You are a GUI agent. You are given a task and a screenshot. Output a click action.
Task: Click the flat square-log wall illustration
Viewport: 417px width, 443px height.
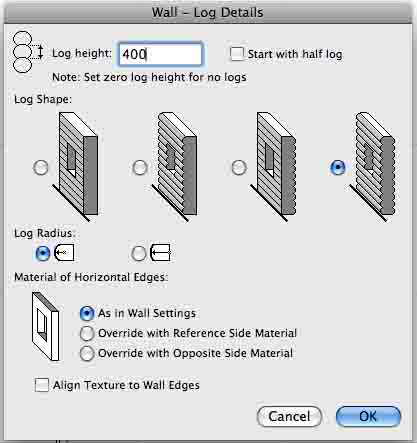76,166
